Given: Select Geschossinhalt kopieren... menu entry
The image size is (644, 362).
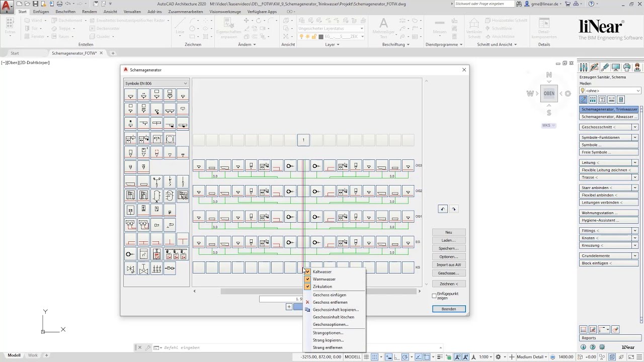Looking at the screenshot, I should pos(336,310).
